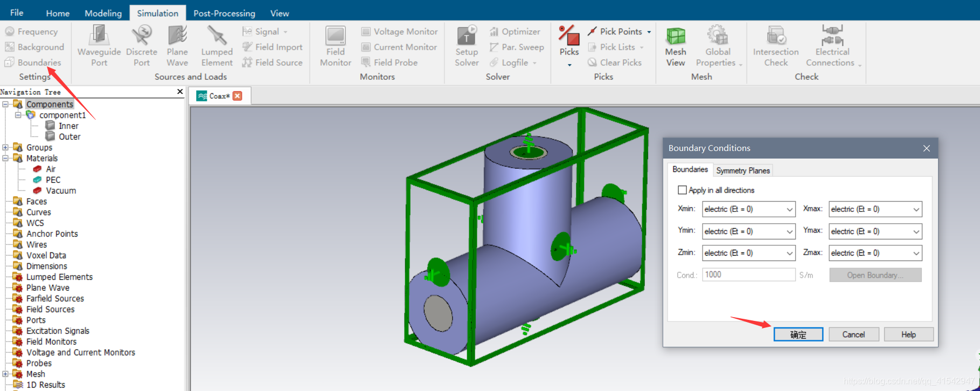Open the Ymax boundary dropdown
The height and width of the screenshot is (391, 980).
[875, 231]
